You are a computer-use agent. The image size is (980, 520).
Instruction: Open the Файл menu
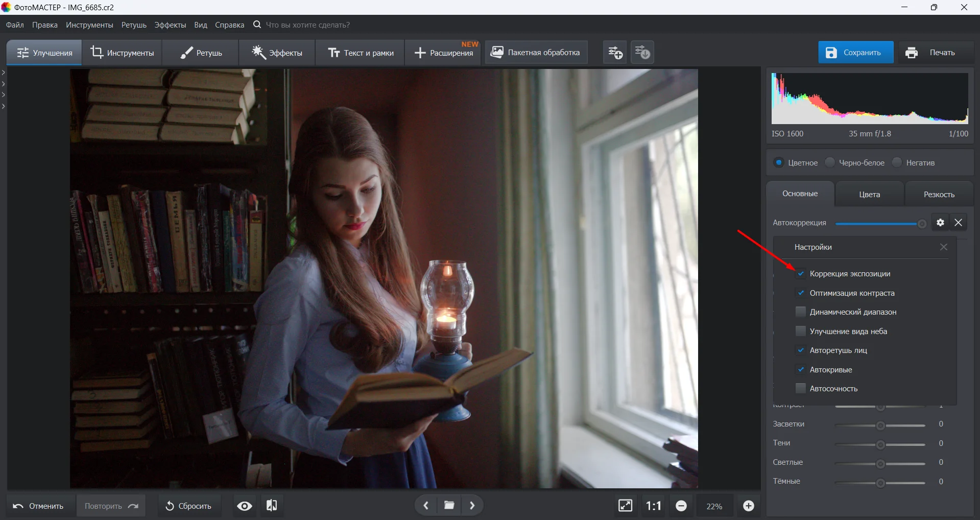(15, 25)
